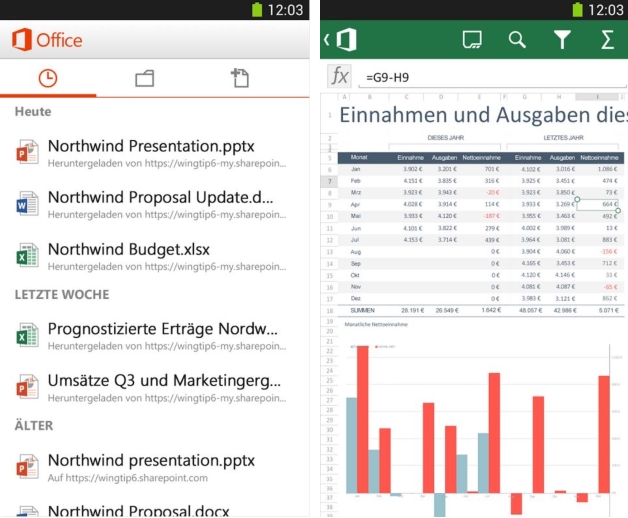628x518 pixels.
Task: Tap the AutoSum sigma icon
Action: pos(607,39)
